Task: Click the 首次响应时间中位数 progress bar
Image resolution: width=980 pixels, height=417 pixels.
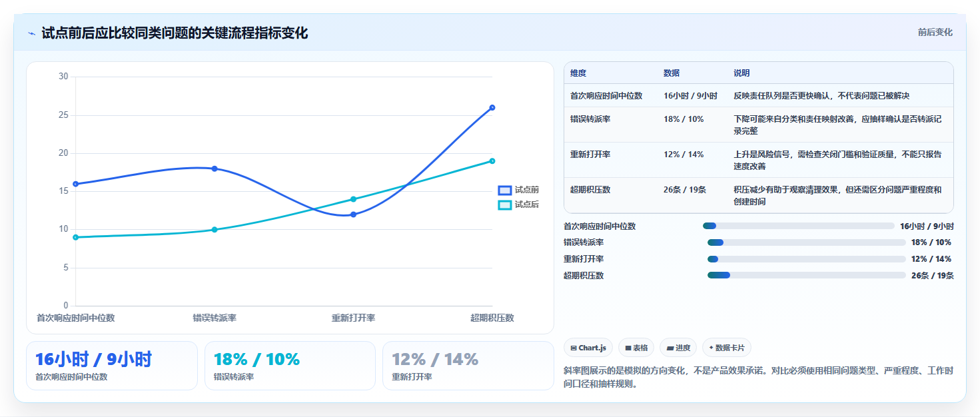Action: pos(798,226)
